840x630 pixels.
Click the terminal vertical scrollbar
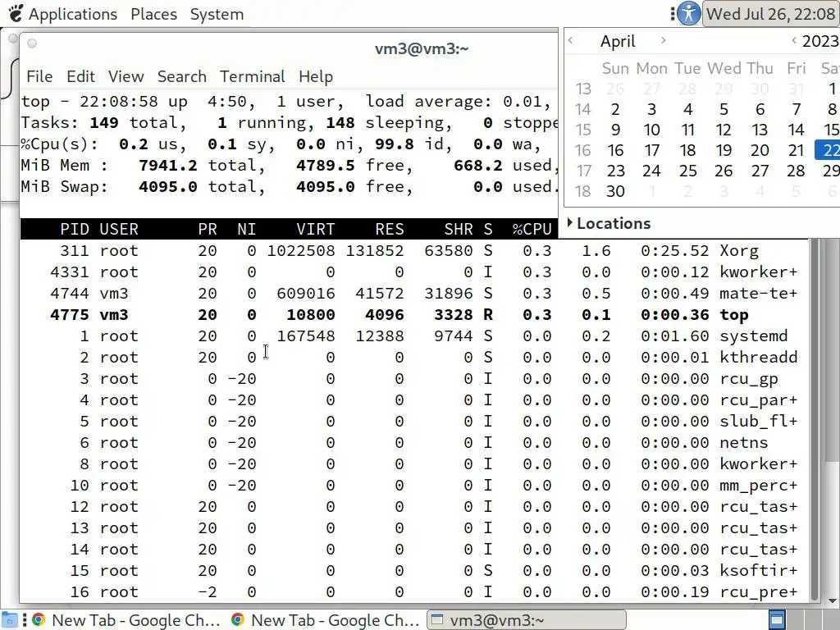tap(815, 418)
